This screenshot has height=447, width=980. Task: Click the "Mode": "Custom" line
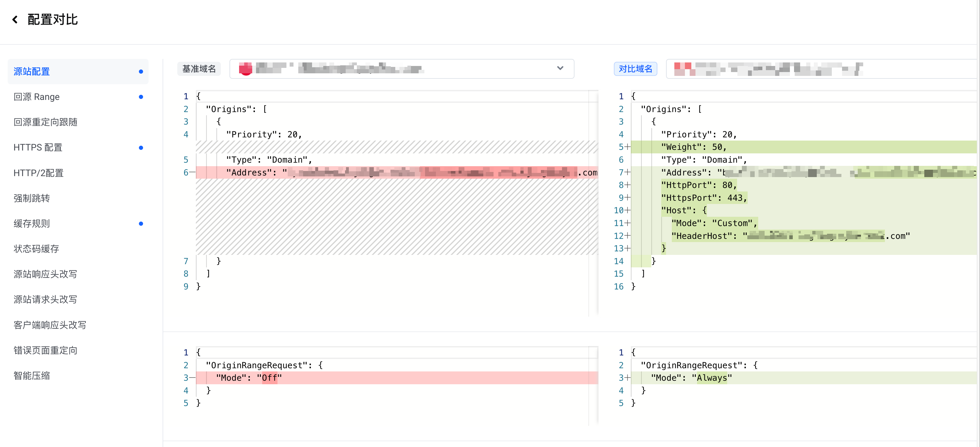pos(803,223)
